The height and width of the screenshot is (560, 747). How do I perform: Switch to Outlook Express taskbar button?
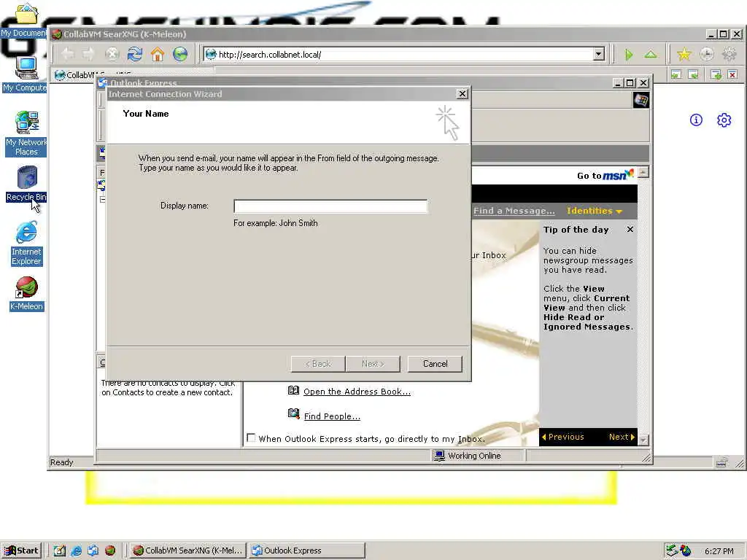(307, 551)
